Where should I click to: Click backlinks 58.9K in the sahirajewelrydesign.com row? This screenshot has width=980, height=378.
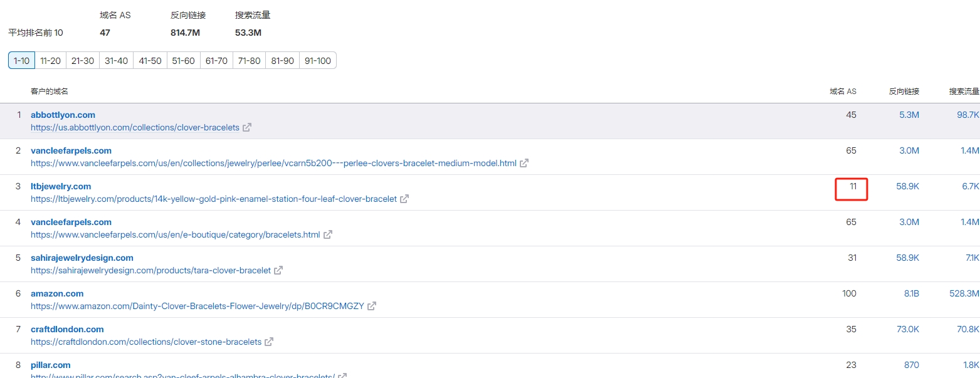908,258
